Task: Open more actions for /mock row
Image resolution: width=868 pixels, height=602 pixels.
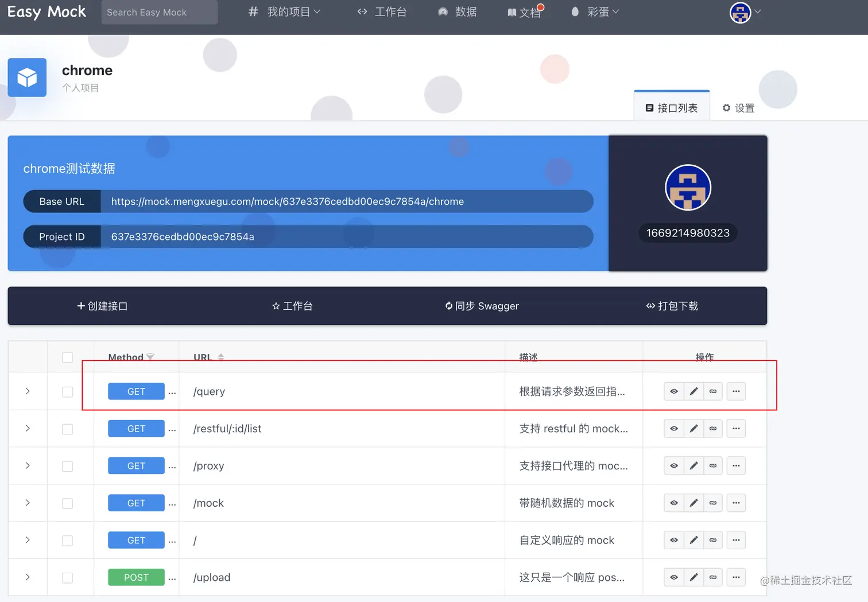Action: point(736,503)
